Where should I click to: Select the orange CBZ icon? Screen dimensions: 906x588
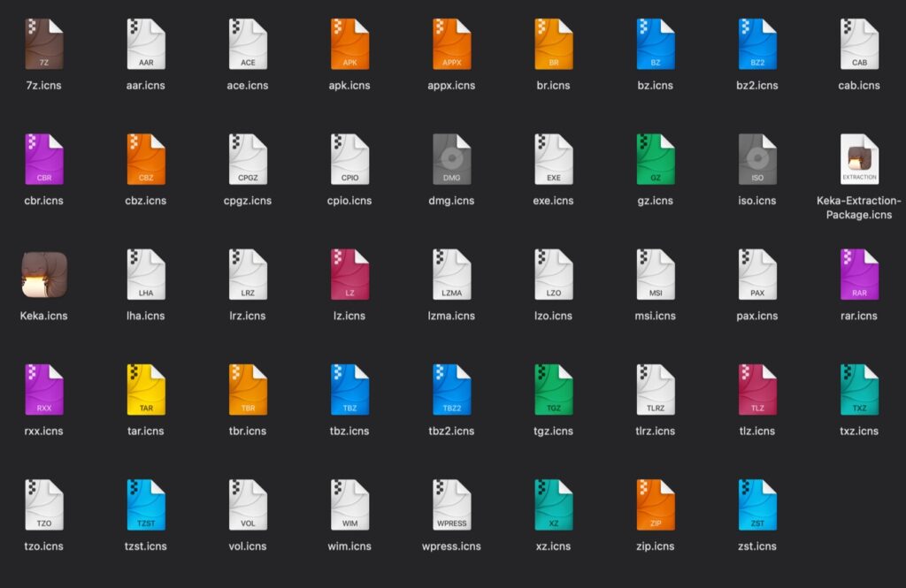146,159
